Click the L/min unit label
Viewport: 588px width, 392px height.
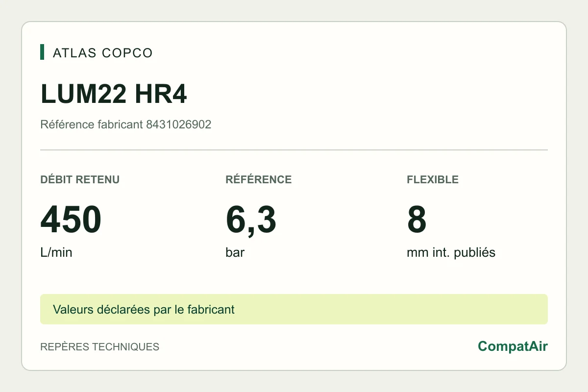pyautogui.click(x=56, y=253)
